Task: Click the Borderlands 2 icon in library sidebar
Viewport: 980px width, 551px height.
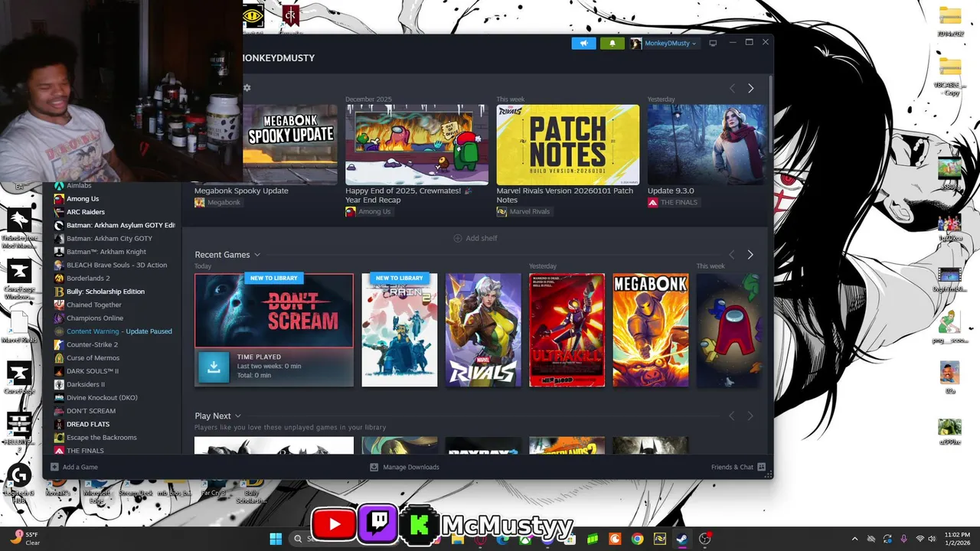Action: 59,279
